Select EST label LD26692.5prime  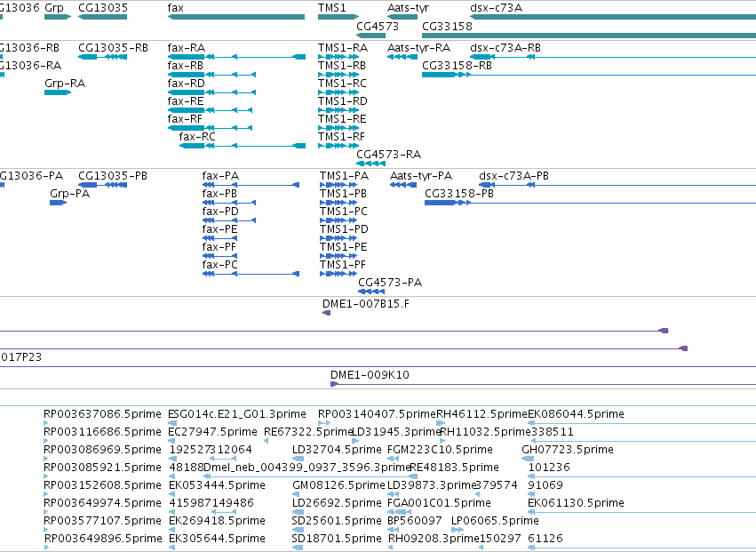point(337,504)
